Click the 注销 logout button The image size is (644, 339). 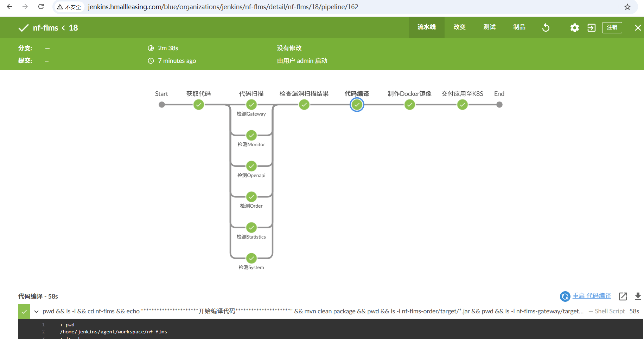(x=612, y=27)
